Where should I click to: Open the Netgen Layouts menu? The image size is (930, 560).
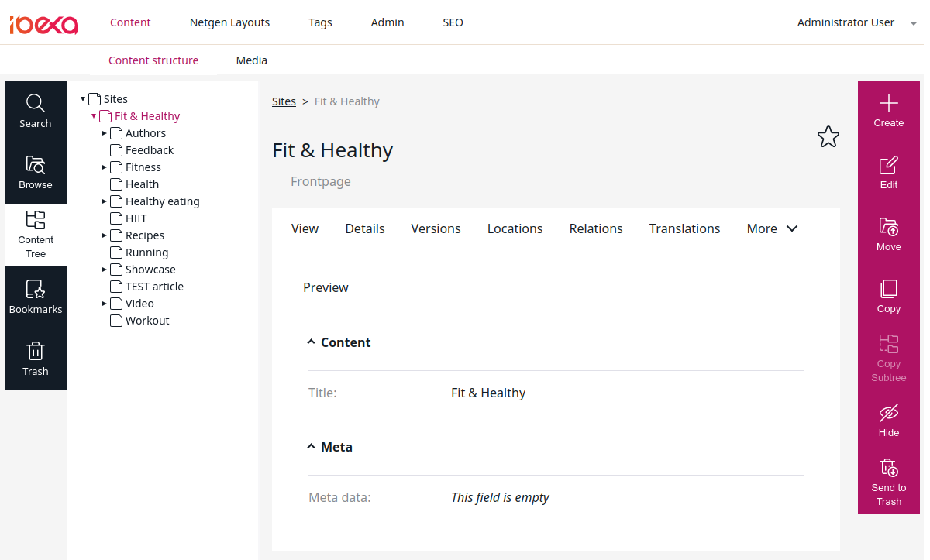click(229, 22)
